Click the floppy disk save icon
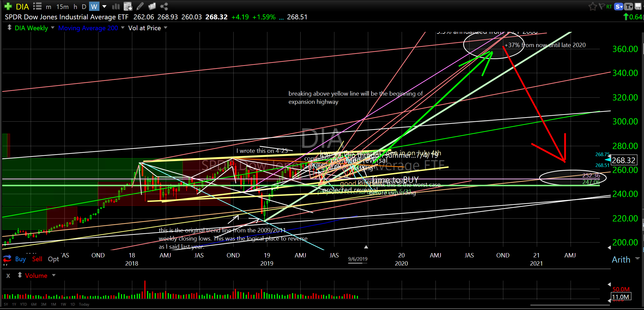The height and width of the screenshot is (310, 644). [638, 7]
